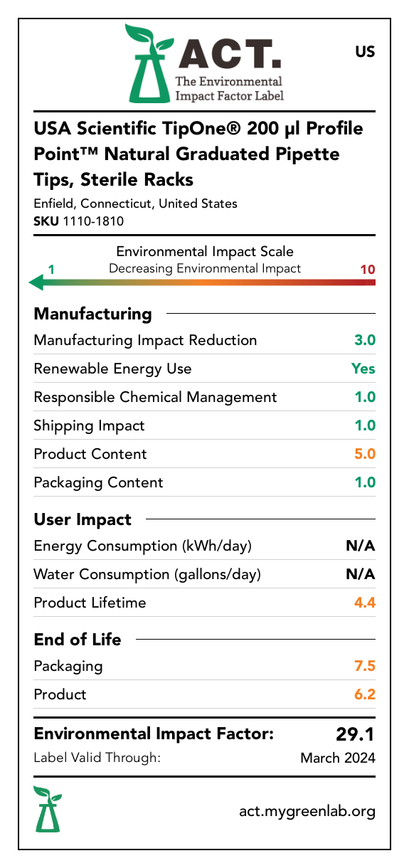Click the Packaging end-of-life score 7.5

pyautogui.click(x=365, y=666)
